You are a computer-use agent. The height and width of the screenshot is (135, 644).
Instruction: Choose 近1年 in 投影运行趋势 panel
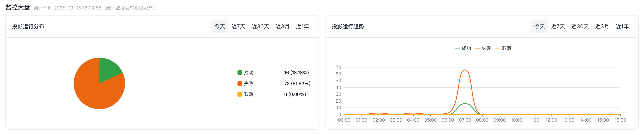coord(622,27)
